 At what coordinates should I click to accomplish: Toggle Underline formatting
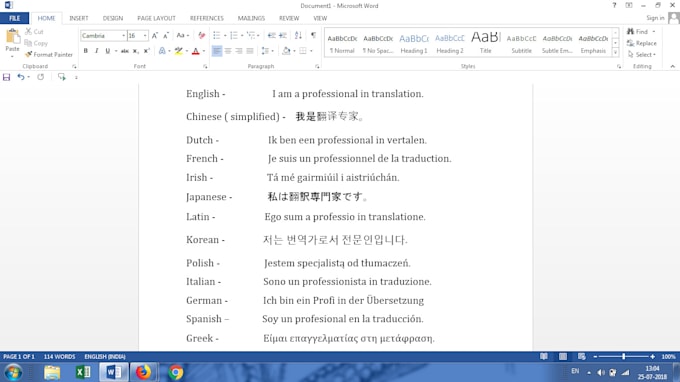tap(108, 51)
